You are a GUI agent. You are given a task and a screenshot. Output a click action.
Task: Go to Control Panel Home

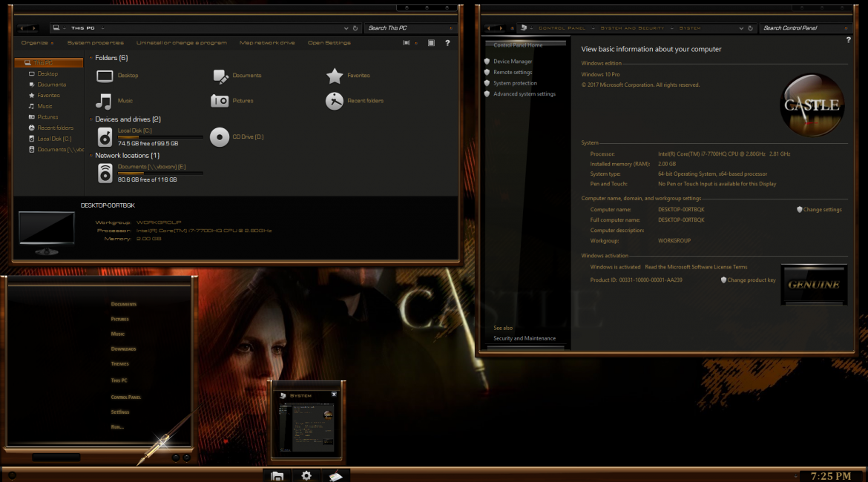(x=518, y=45)
